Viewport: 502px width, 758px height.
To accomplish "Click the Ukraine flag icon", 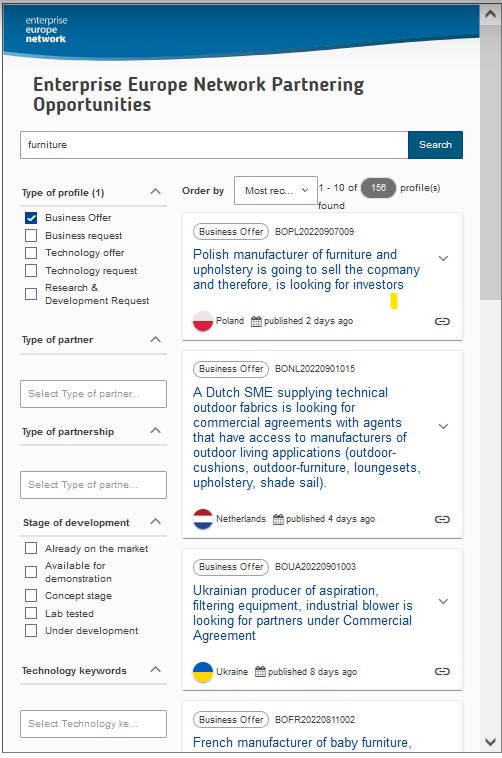I will pos(203,672).
